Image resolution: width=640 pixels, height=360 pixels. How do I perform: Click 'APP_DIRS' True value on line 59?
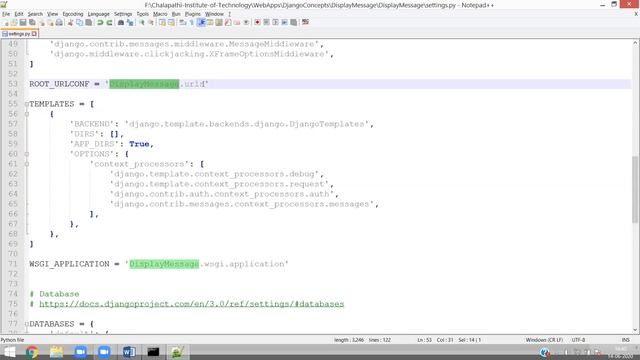[139, 144]
